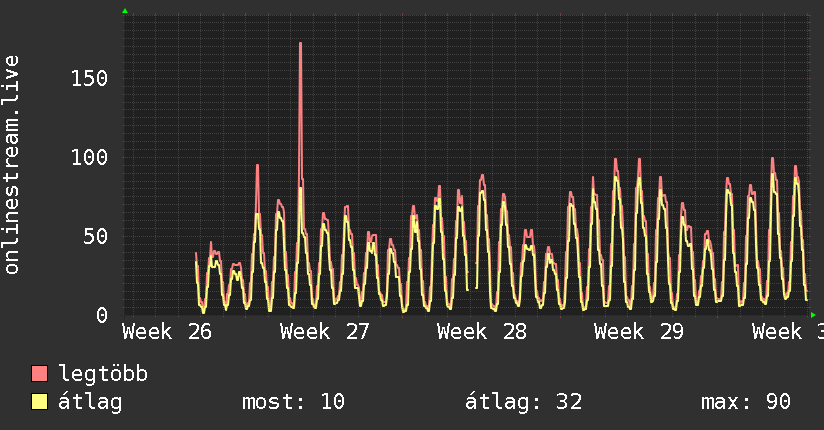The height and width of the screenshot is (430, 824).
Task: Click the 50 y-axis value
Action: pos(96,237)
